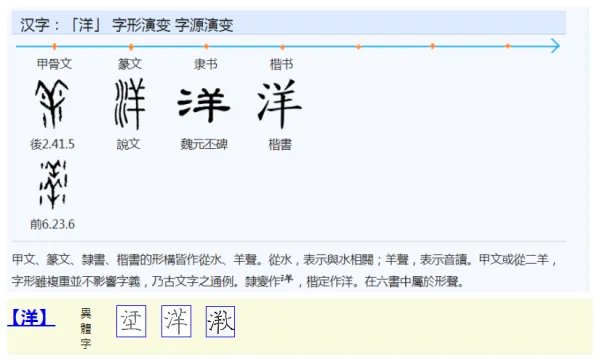The image size is (600, 362).
Task: Click the 【洋】 hyperlink
Action: pos(31,318)
